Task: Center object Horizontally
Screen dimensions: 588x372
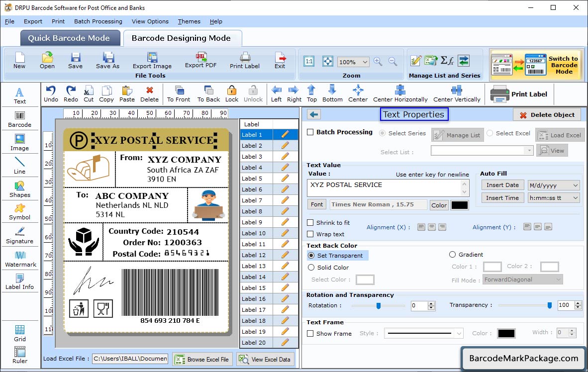Action: pos(400,94)
